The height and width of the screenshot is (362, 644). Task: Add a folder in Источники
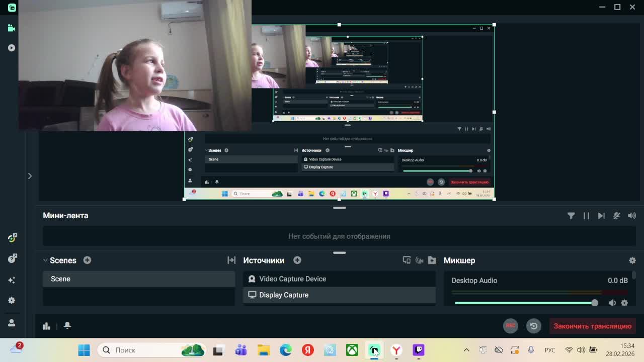(432, 260)
